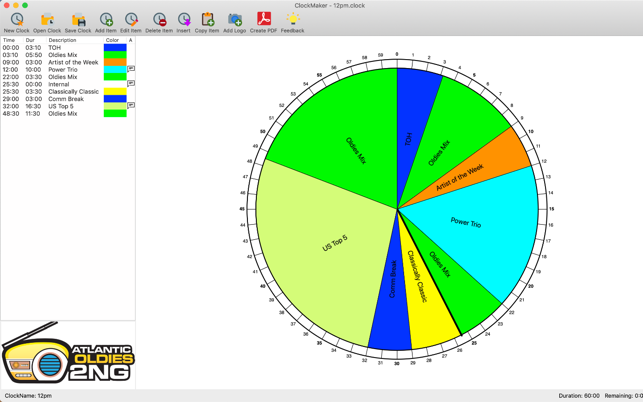Export the clock with Create PDF
The width and height of the screenshot is (643, 402).
263,21
